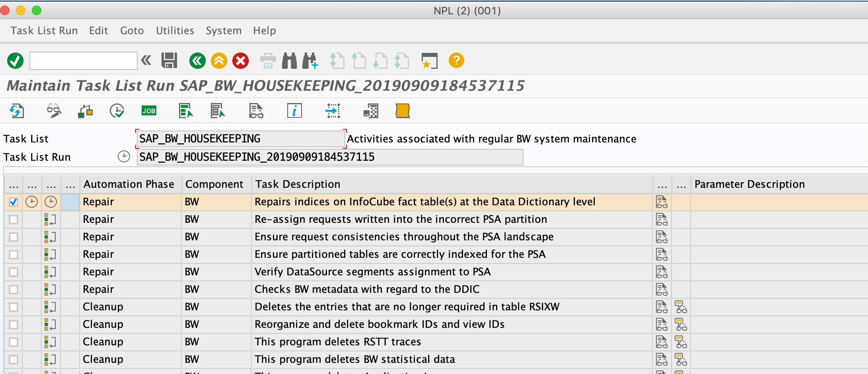This screenshot has width=868, height=374.
Task: Click status icon in Re-assign requests row
Action: [50, 220]
